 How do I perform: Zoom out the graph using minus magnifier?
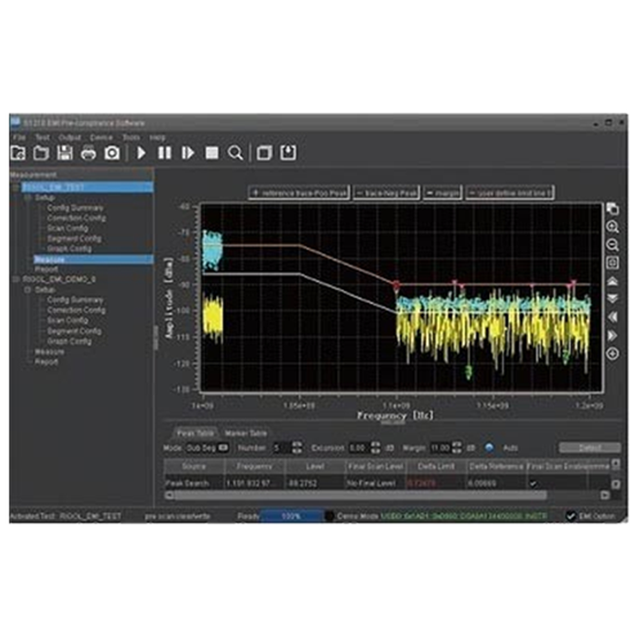[613, 245]
